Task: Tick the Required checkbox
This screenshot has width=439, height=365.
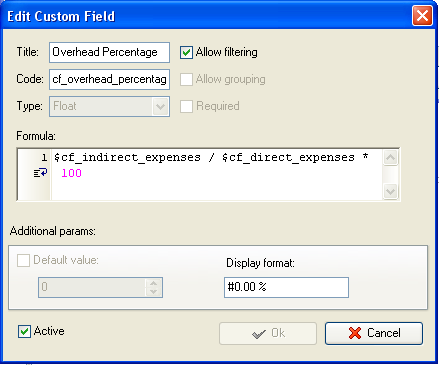Action: pyautogui.click(x=186, y=106)
